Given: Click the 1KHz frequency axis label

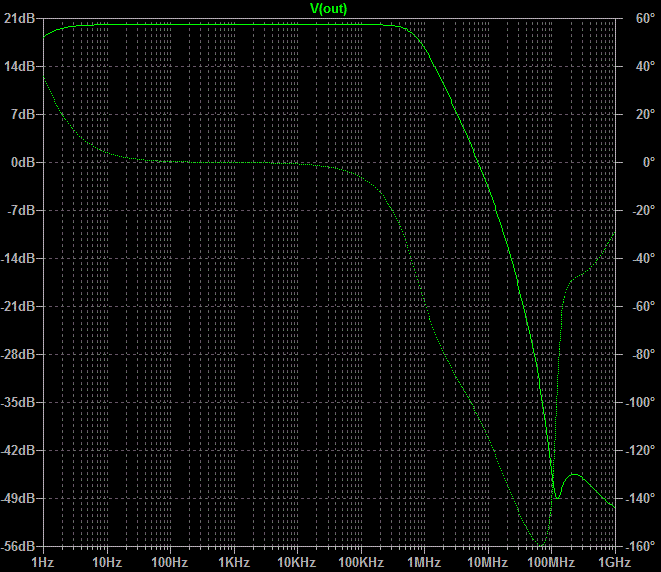Looking at the screenshot, I should tap(234, 562).
